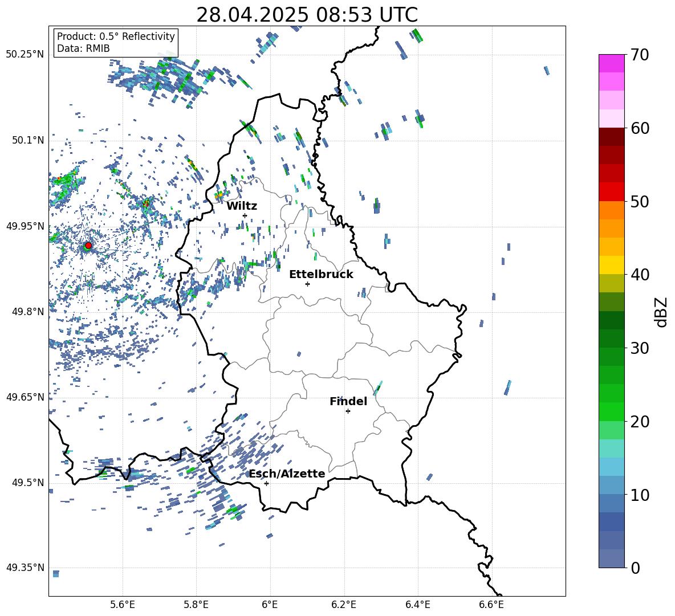The height and width of the screenshot is (616, 675).
Task: Click the 49.95°N latitude label
Action: (x=25, y=226)
